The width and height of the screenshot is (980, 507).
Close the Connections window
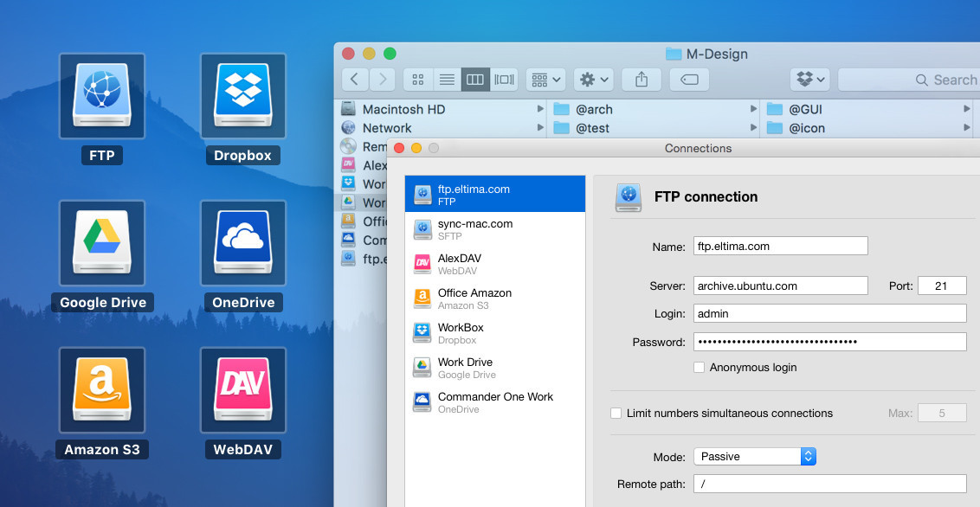(399, 148)
